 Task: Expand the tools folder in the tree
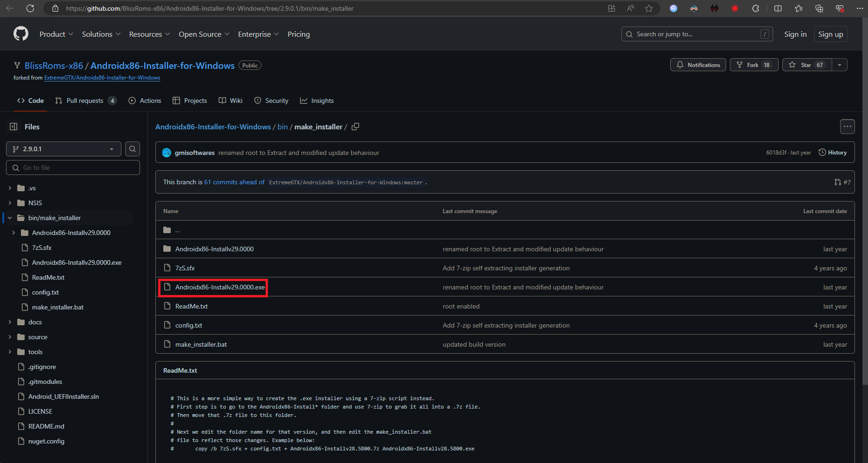[10, 352]
